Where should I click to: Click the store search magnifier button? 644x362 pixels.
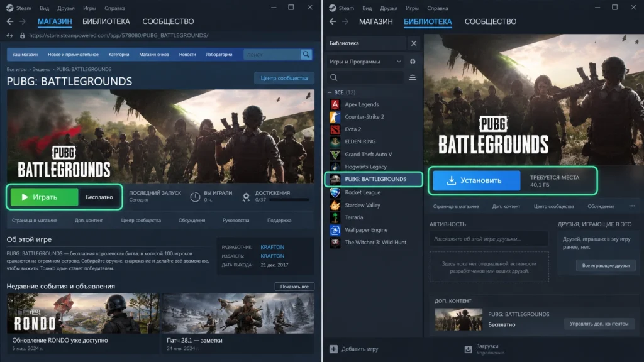tap(306, 54)
